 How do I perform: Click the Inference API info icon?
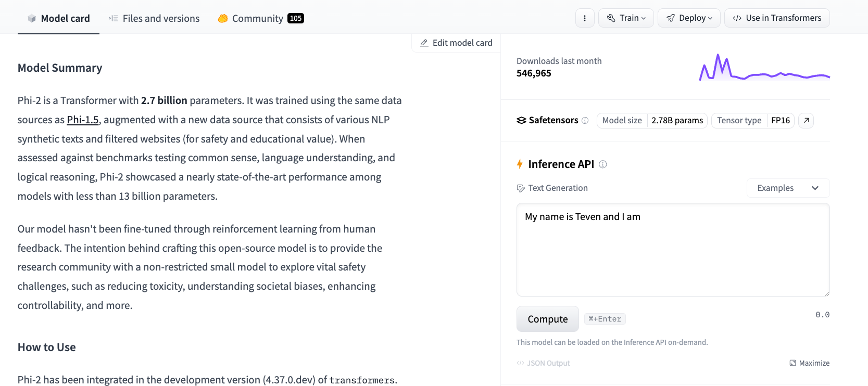(603, 164)
